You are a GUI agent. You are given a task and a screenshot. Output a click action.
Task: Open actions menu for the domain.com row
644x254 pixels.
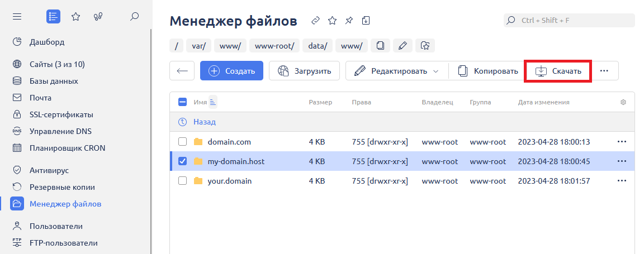622,142
